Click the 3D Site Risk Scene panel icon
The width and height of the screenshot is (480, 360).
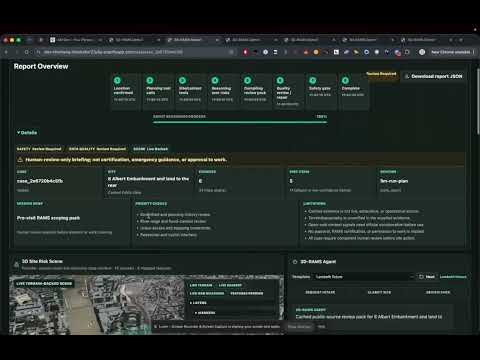pos(16,265)
